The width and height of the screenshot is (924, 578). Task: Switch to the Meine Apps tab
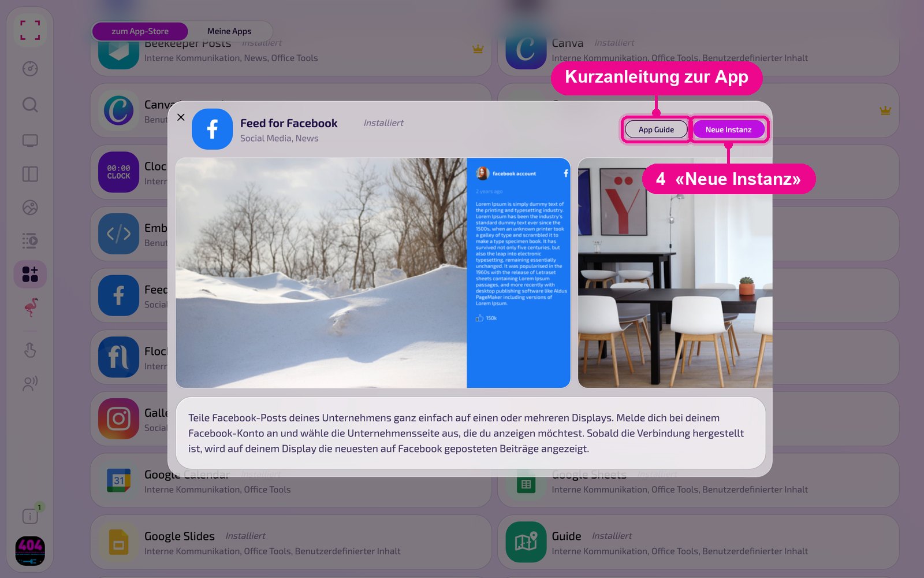coord(229,31)
